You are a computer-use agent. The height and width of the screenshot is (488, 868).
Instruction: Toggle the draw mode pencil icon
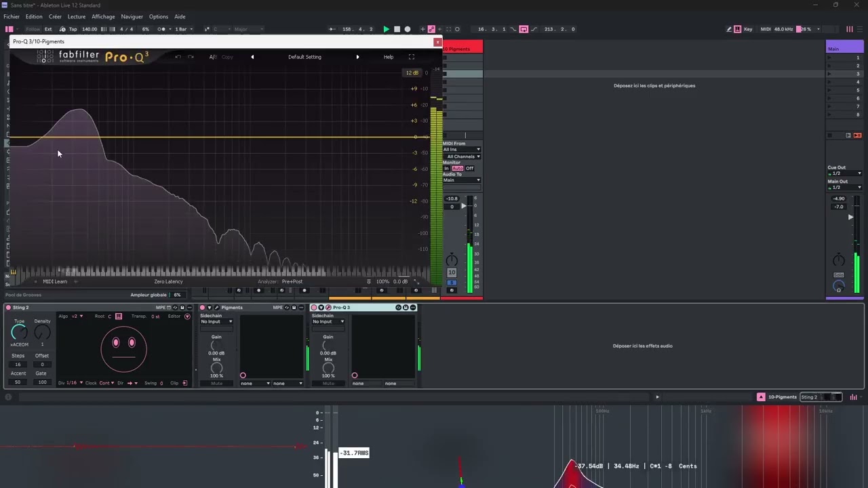[x=729, y=29]
